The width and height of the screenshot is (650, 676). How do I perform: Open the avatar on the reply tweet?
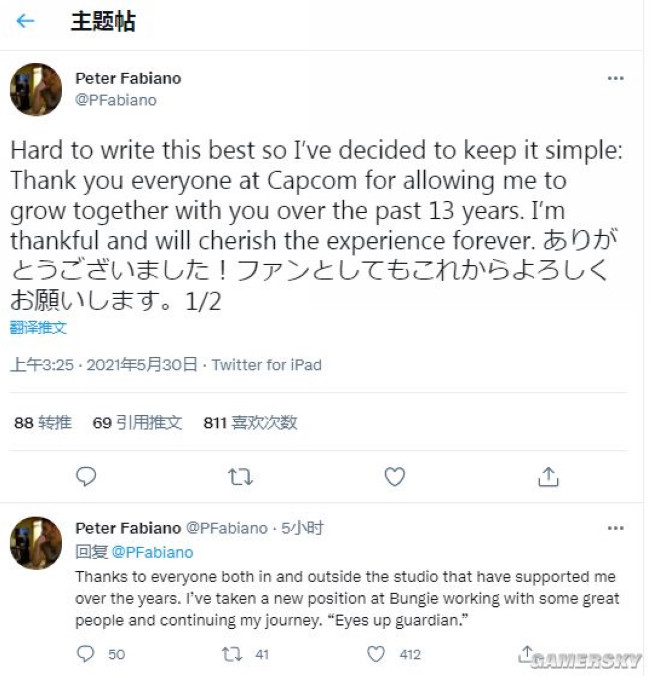coord(36,543)
